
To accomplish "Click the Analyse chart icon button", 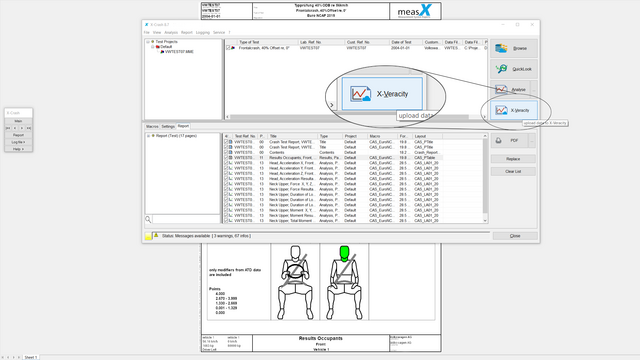I will pos(501,89).
